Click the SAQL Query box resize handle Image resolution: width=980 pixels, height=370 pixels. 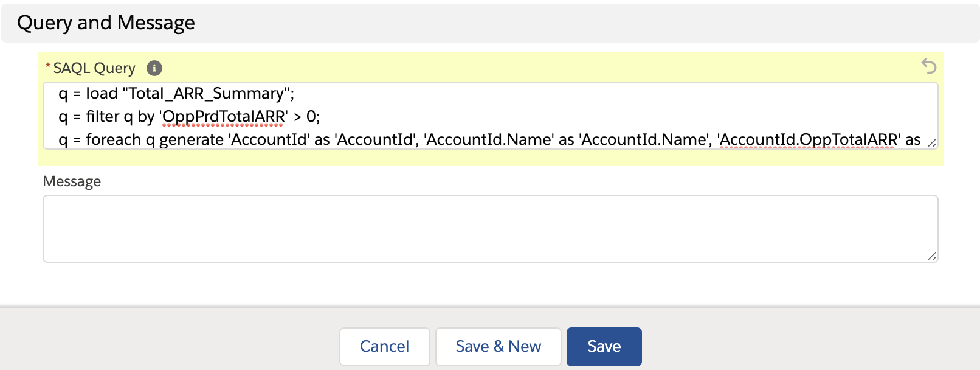pos(931,143)
